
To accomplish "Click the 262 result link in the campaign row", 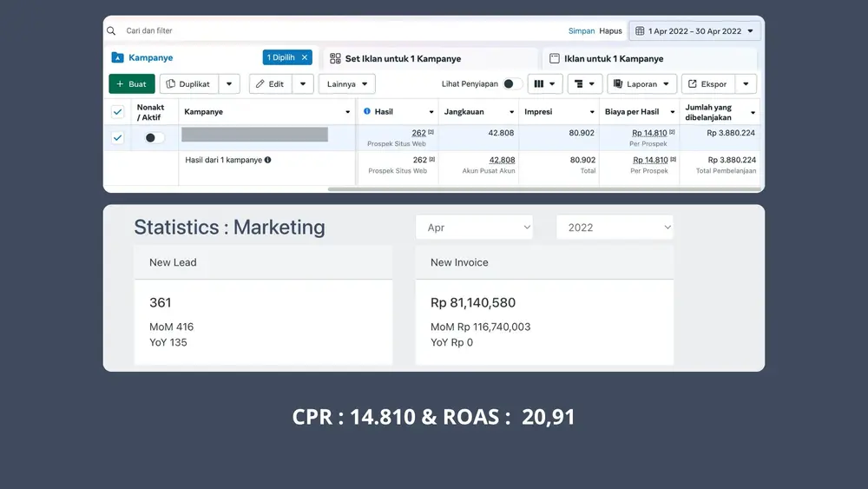I will [419, 133].
